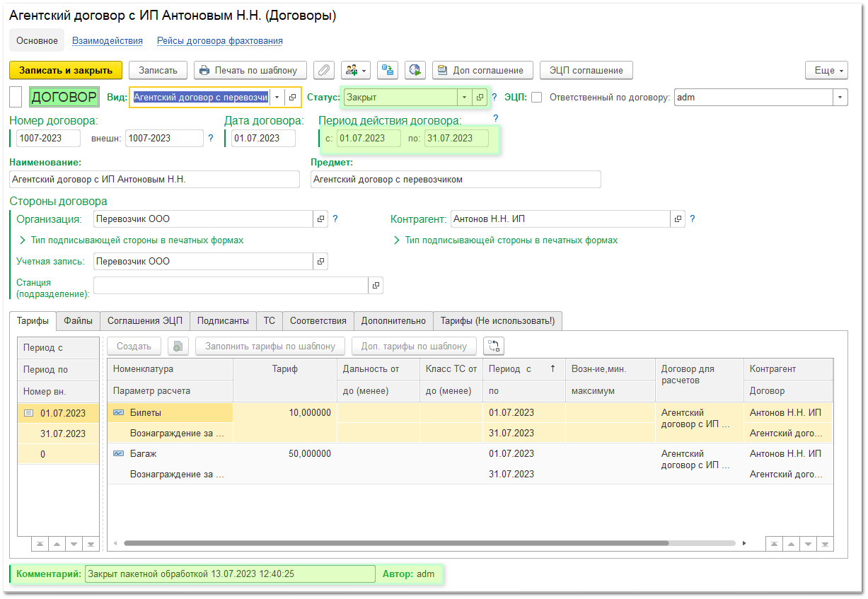Click the question mark beside Организация
This screenshot has width=868, height=599.
pos(335,219)
